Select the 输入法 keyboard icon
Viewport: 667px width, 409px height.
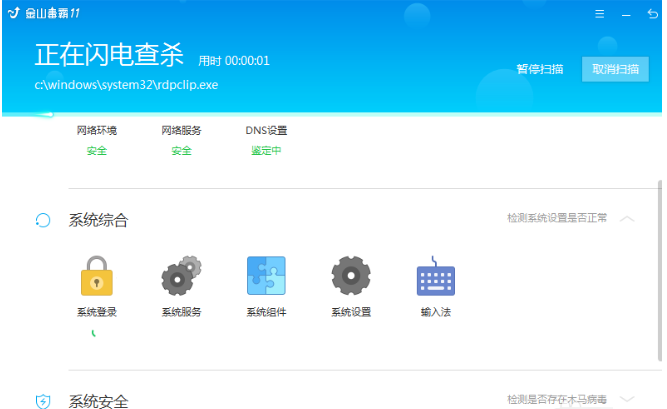(436, 275)
